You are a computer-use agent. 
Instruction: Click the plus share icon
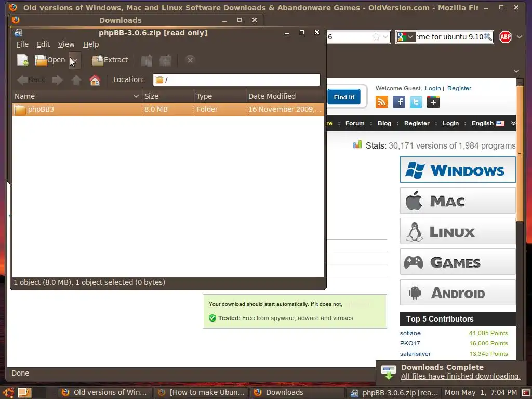[x=433, y=102]
